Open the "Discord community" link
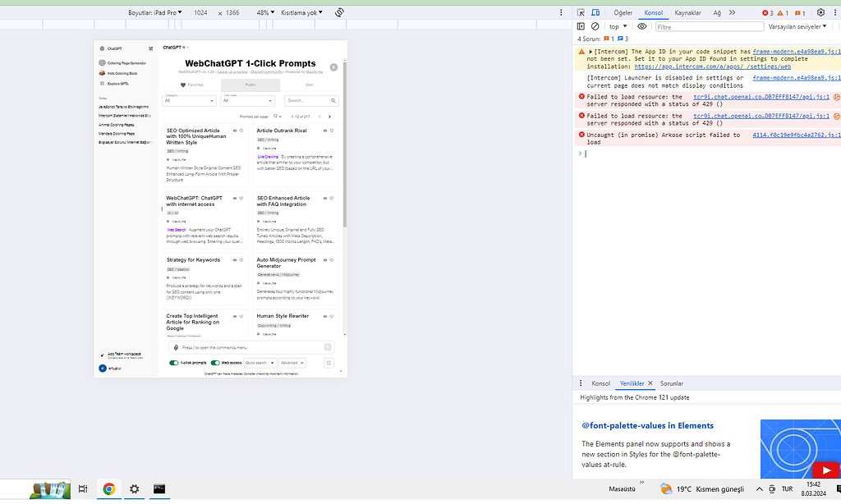The image size is (841, 504). tap(265, 72)
